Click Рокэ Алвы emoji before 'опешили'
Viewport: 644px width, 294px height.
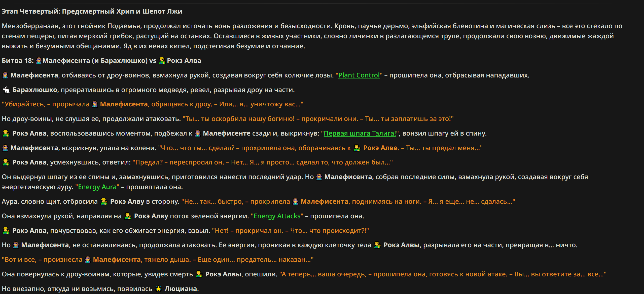[199, 274]
